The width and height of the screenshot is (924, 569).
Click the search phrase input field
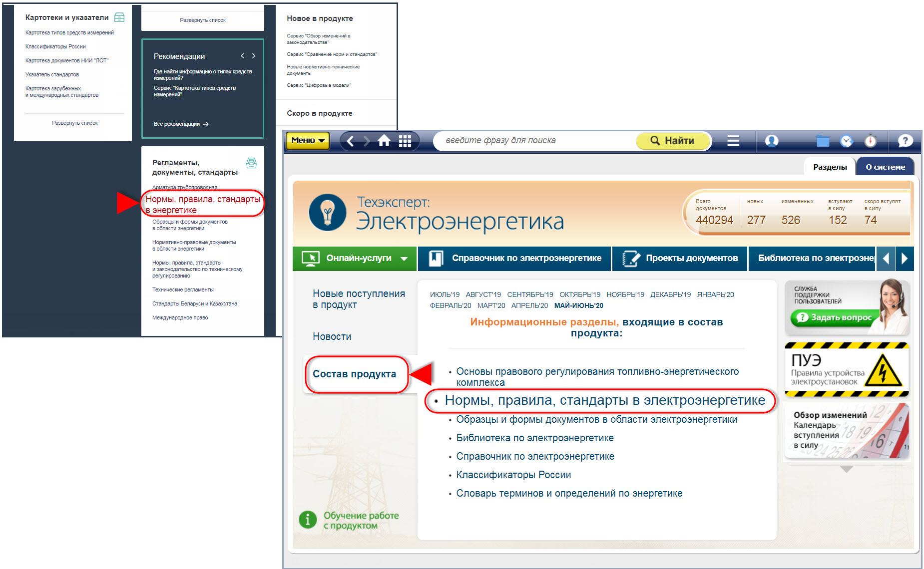tap(534, 141)
